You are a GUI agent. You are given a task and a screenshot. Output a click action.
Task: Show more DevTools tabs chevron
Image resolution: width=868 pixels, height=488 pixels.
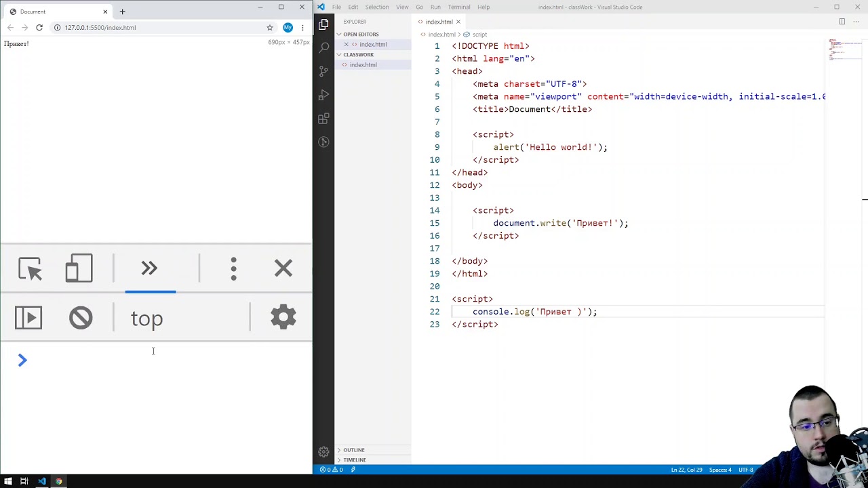pos(149,268)
